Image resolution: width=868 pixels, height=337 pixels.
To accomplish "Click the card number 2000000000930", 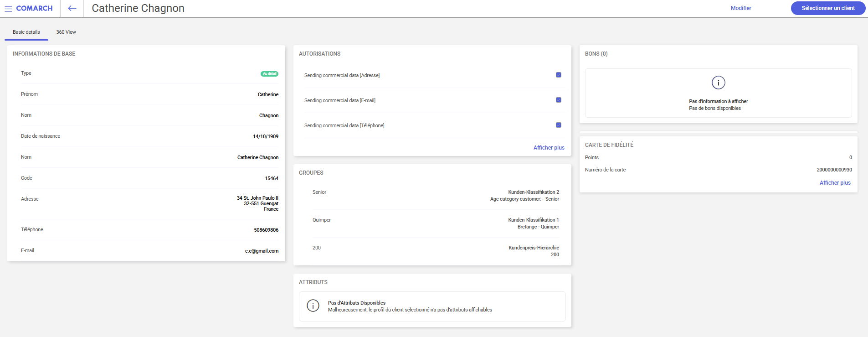I will [x=834, y=170].
